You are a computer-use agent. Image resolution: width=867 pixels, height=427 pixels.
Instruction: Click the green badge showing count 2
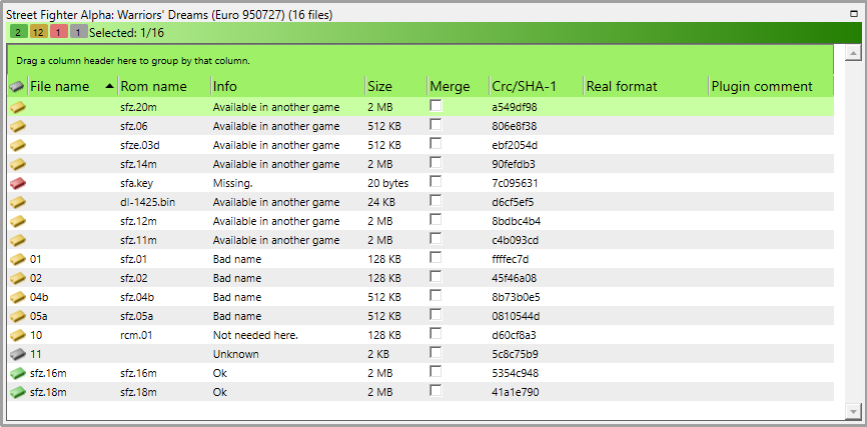[x=18, y=32]
